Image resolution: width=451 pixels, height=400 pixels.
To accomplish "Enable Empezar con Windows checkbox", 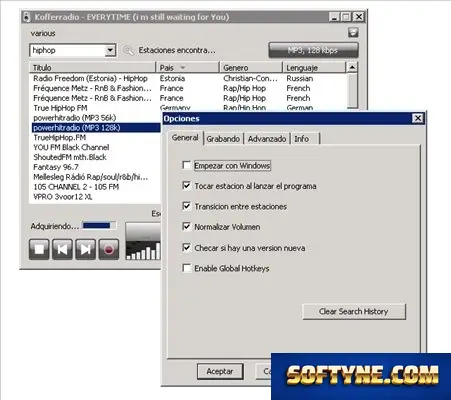I will click(187, 165).
